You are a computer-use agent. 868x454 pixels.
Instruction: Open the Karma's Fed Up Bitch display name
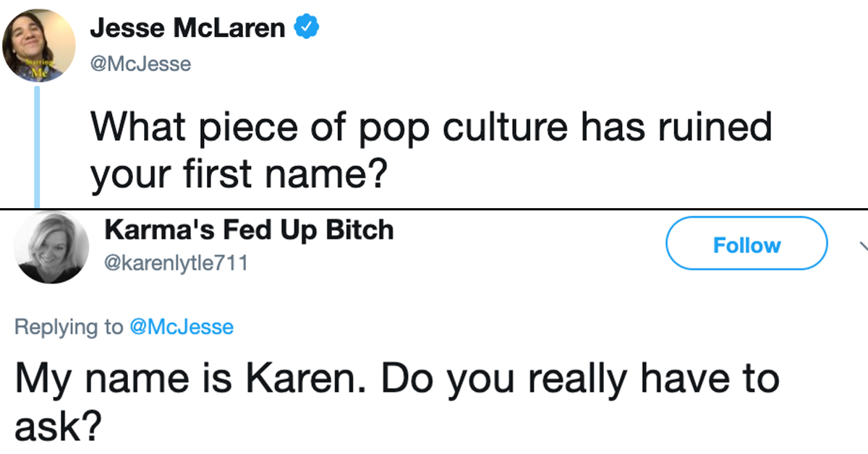(x=249, y=230)
